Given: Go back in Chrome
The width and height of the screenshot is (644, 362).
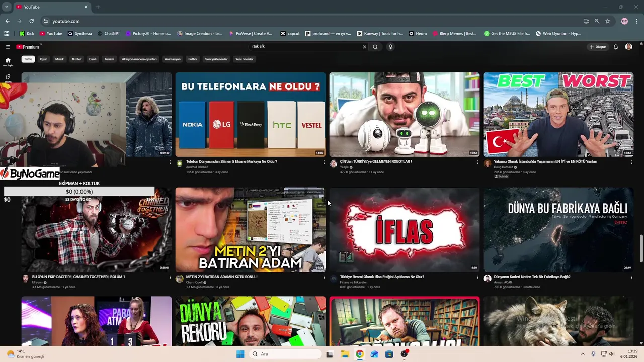Looking at the screenshot, I should pyautogui.click(x=7, y=21).
